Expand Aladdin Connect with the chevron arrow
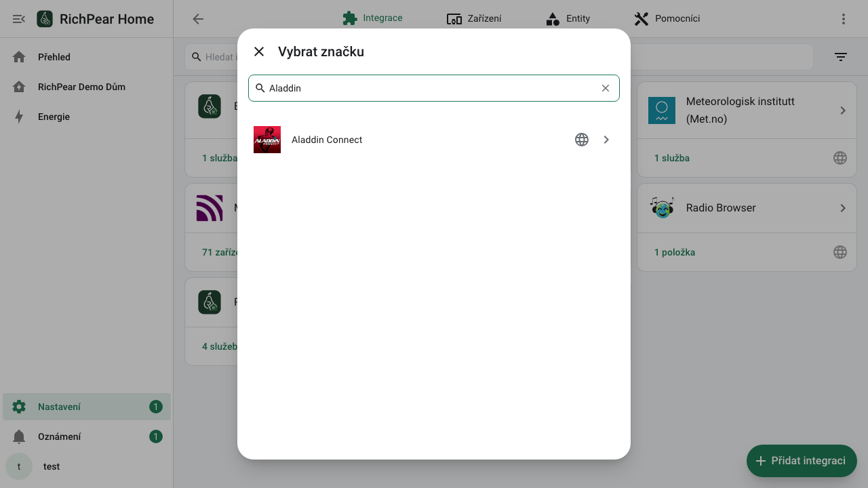 [606, 140]
